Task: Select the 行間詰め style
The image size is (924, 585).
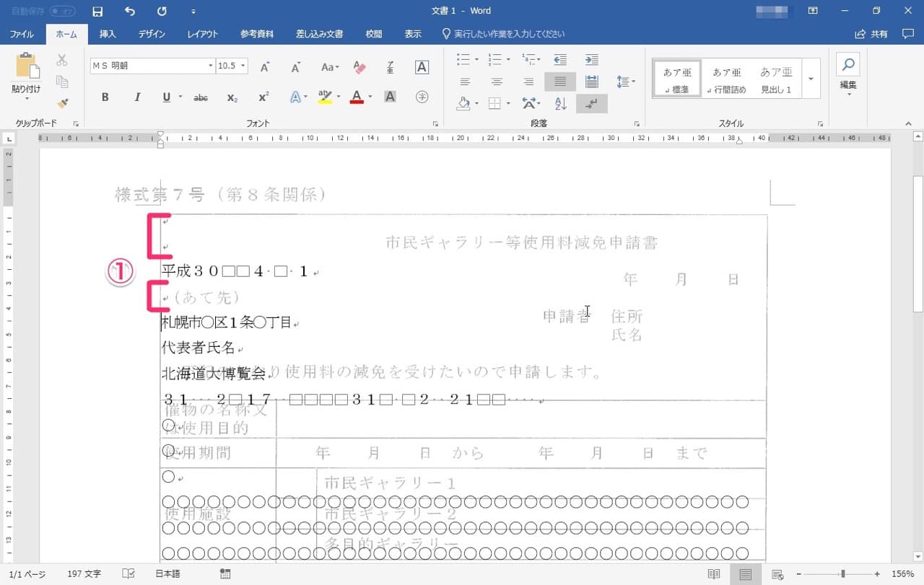Action: (727, 79)
